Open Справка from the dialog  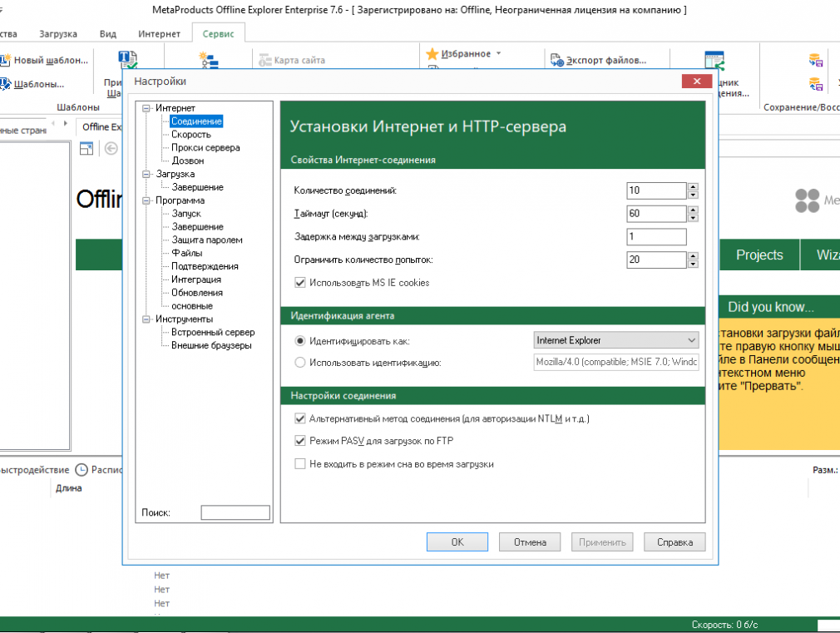[674, 542]
